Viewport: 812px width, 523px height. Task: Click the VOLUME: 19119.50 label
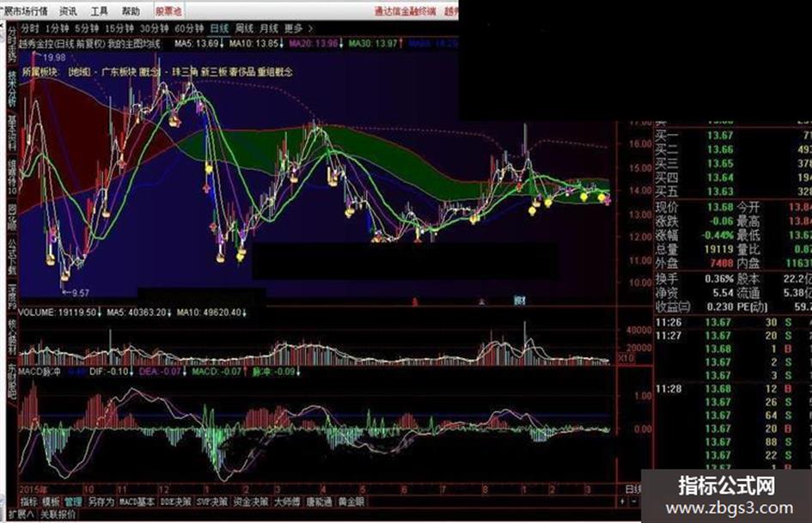[59, 313]
